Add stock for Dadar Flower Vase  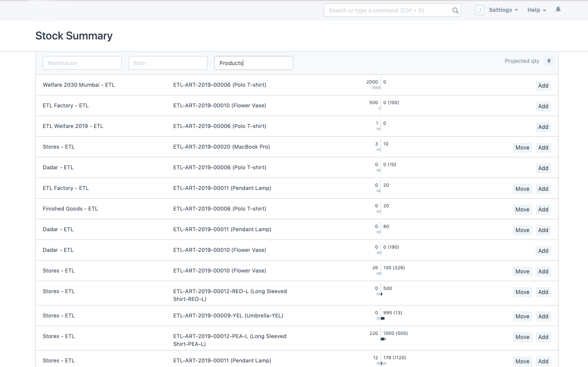point(543,251)
